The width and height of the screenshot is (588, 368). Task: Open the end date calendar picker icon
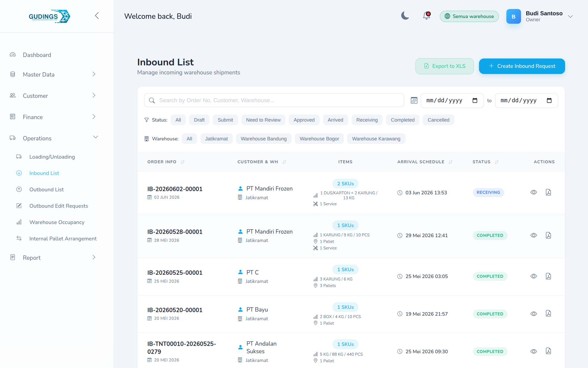tap(549, 100)
